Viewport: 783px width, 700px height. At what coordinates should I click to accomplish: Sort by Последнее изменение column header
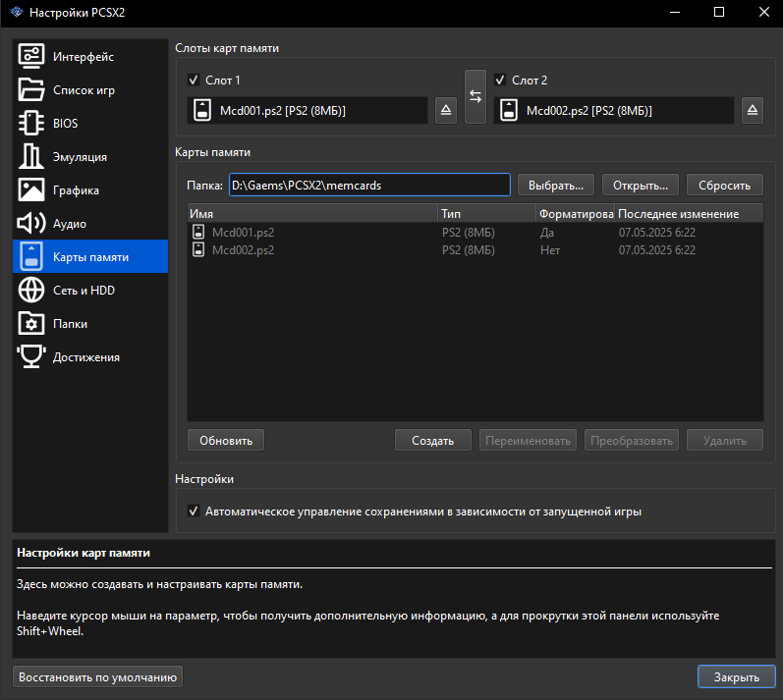(688, 214)
